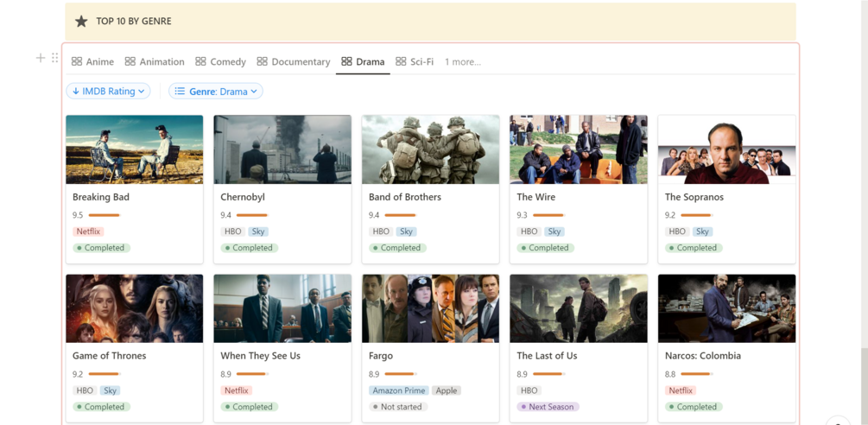Viewport: 868px width, 425px height.
Task: Click the Band of Brothers title
Action: click(405, 197)
